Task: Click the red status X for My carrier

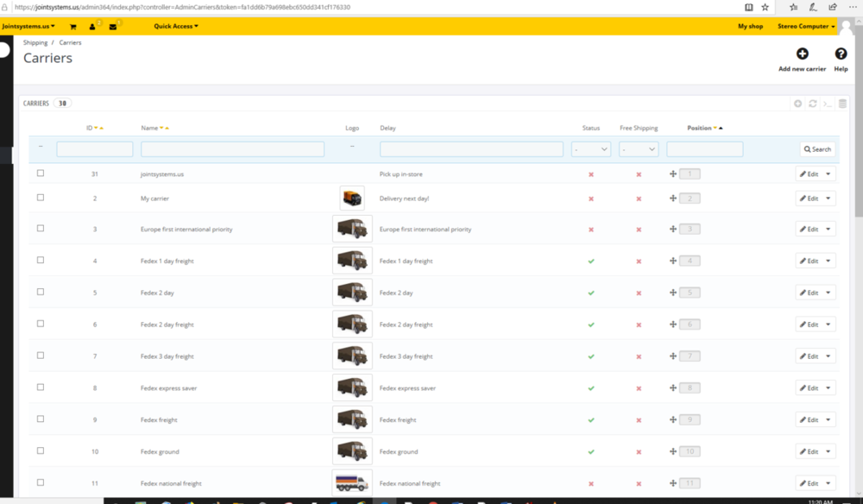Action: point(591,198)
